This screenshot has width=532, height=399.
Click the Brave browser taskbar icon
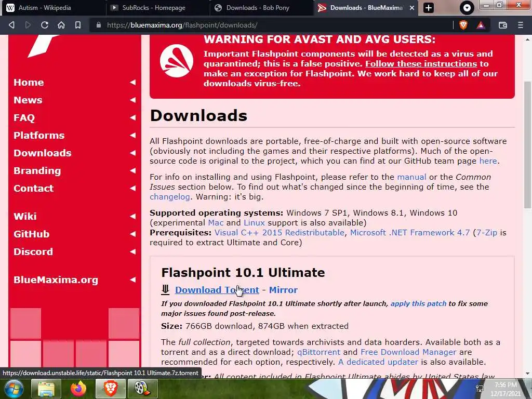[111, 389]
